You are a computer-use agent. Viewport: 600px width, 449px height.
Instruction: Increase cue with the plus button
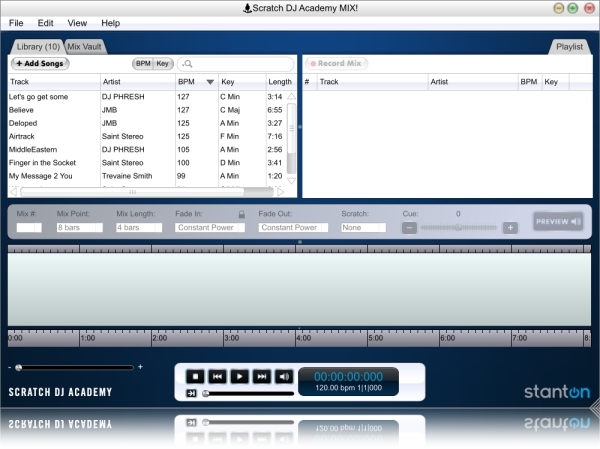pyautogui.click(x=510, y=228)
